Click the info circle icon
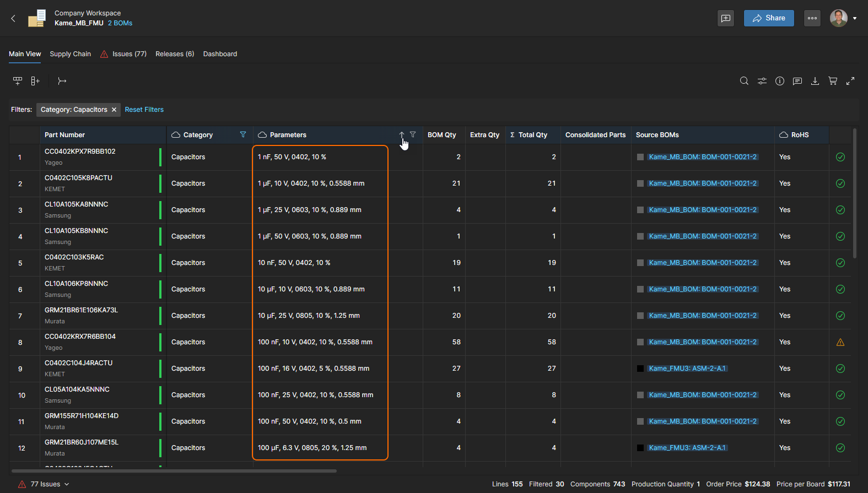The width and height of the screenshot is (868, 493). click(780, 81)
